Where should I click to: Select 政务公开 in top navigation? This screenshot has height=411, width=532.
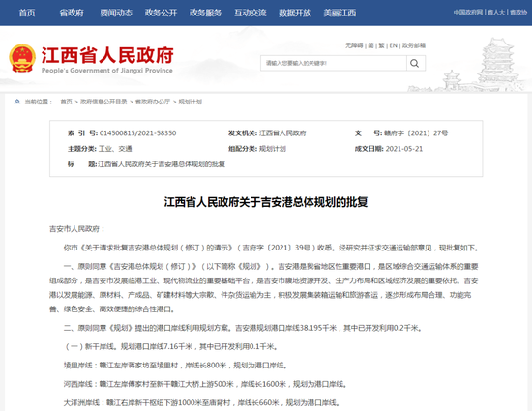coord(161,13)
